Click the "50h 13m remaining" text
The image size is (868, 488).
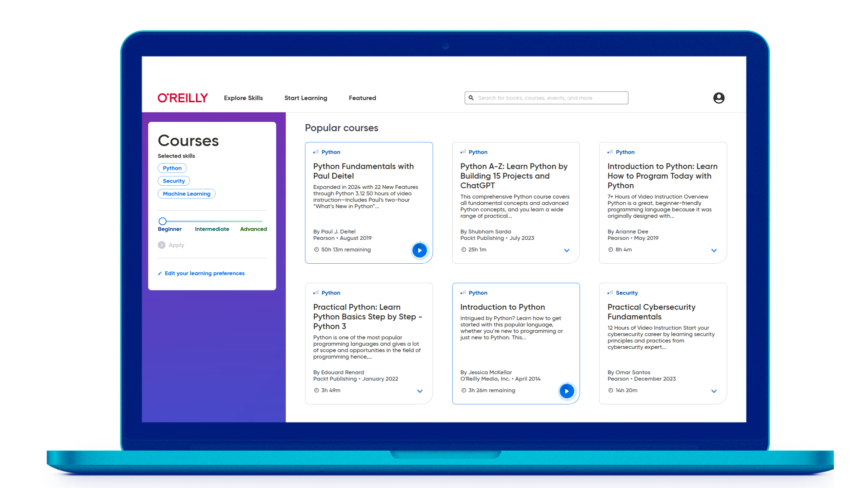346,250
